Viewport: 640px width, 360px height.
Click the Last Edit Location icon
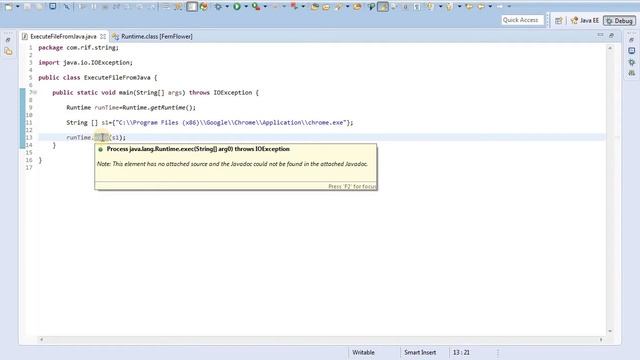(469, 7)
